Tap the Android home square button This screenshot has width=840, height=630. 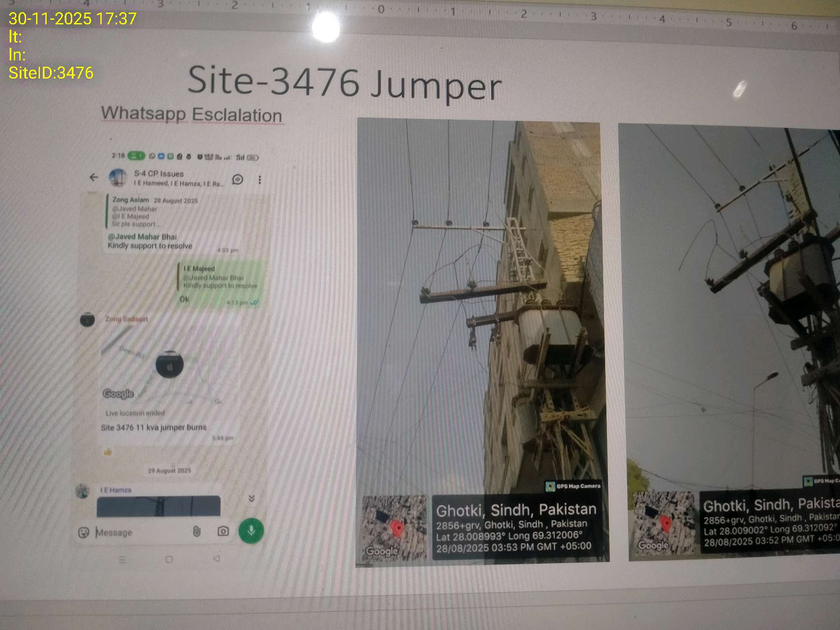click(169, 559)
